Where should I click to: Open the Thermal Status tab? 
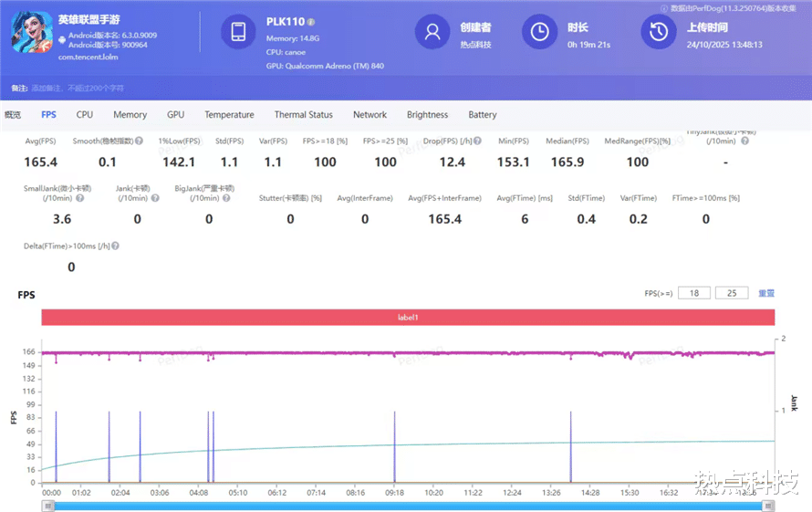tap(303, 115)
